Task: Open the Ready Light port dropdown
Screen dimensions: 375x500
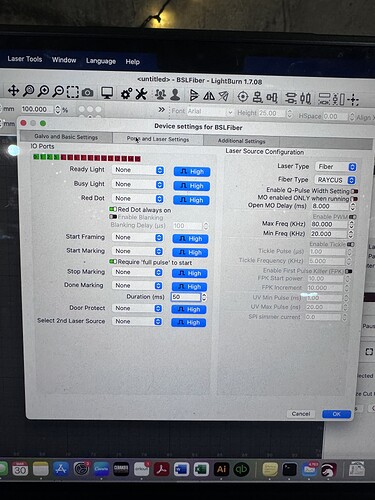Action: coord(138,170)
